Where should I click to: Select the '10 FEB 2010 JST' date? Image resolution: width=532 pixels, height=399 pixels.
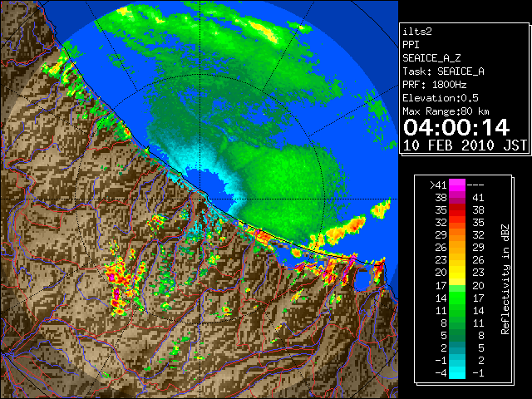465,145
